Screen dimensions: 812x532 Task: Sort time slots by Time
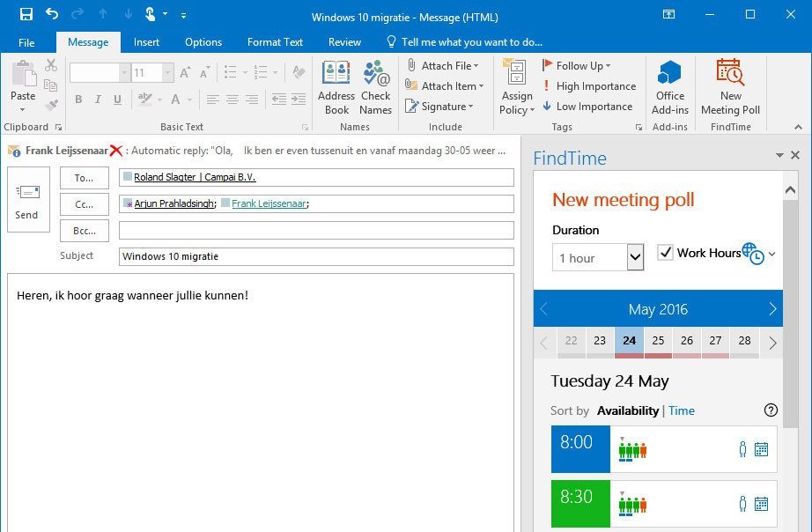[x=682, y=410]
